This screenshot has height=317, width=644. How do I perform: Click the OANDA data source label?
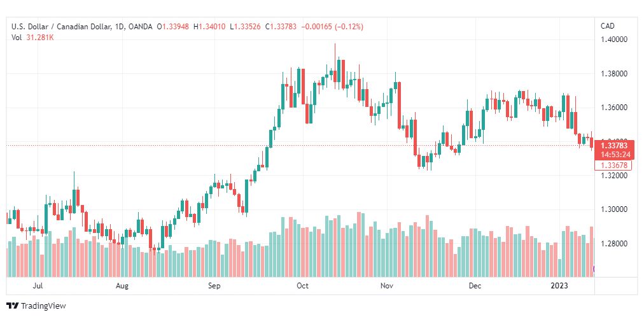point(139,27)
